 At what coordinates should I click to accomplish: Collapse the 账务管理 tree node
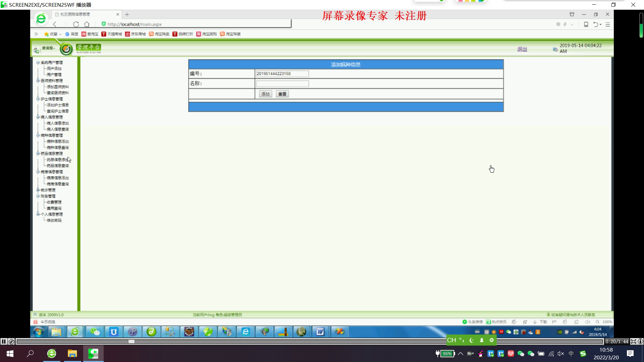tap(38, 196)
